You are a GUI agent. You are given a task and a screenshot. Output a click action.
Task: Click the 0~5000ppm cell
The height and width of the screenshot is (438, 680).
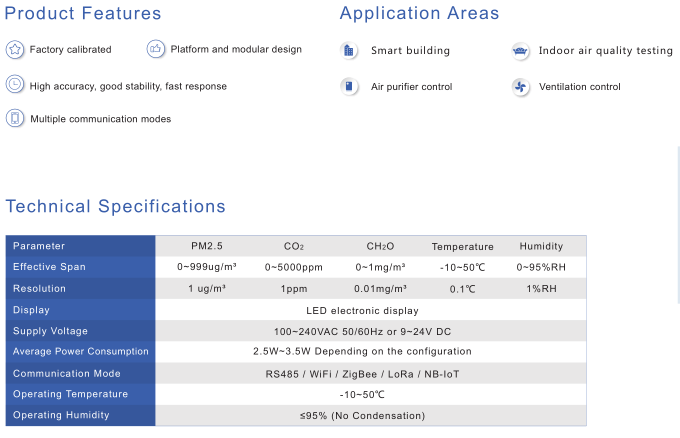[x=294, y=267]
